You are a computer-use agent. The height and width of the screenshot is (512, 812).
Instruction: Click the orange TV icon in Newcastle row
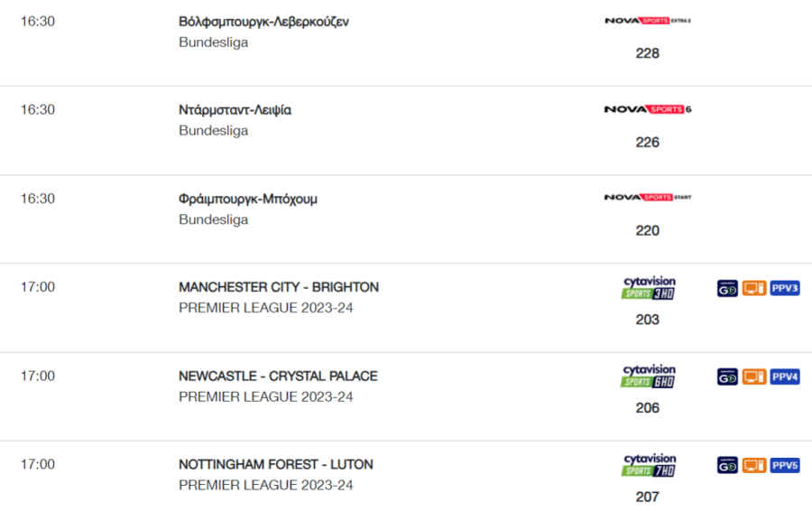tap(754, 377)
